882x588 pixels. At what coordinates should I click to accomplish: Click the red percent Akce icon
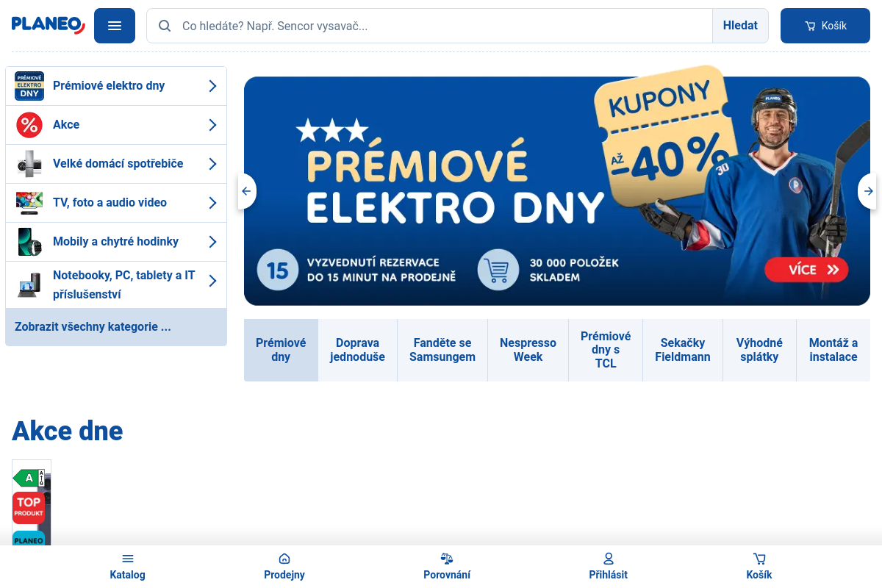click(29, 125)
